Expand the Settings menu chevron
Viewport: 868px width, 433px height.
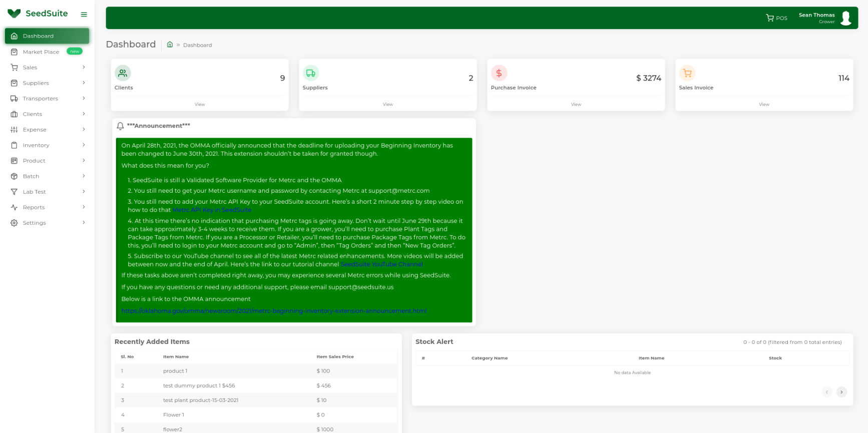[84, 222]
